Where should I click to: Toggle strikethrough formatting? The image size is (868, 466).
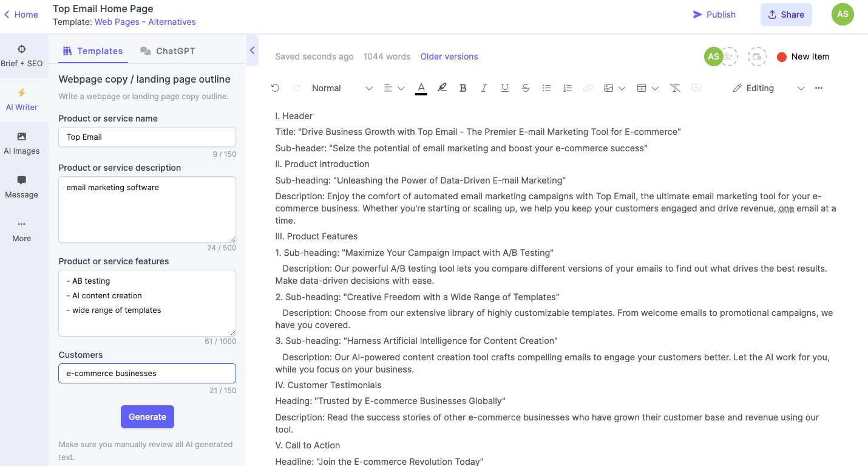526,88
